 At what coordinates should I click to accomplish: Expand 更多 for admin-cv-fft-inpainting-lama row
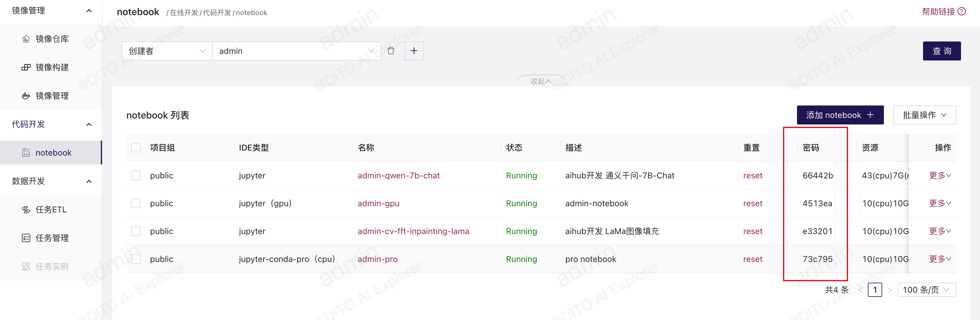pyautogui.click(x=940, y=231)
